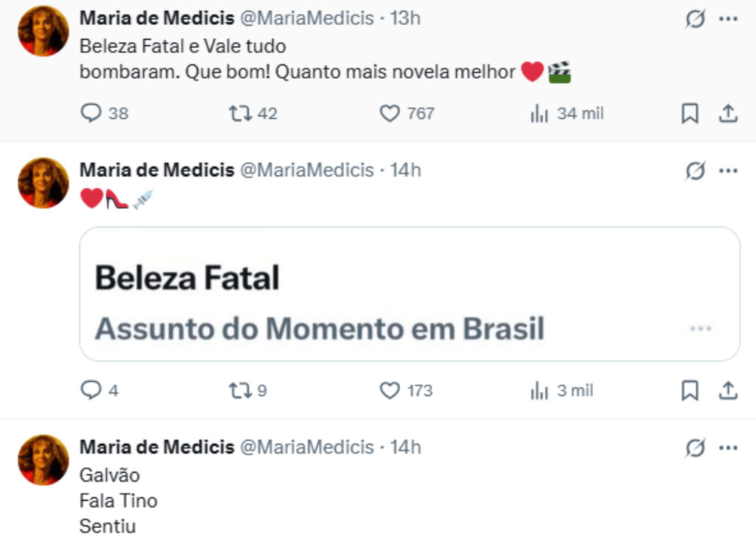Reply to the tweet with 4 replies
The height and width of the screenshot is (540, 756).
(90, 390)
